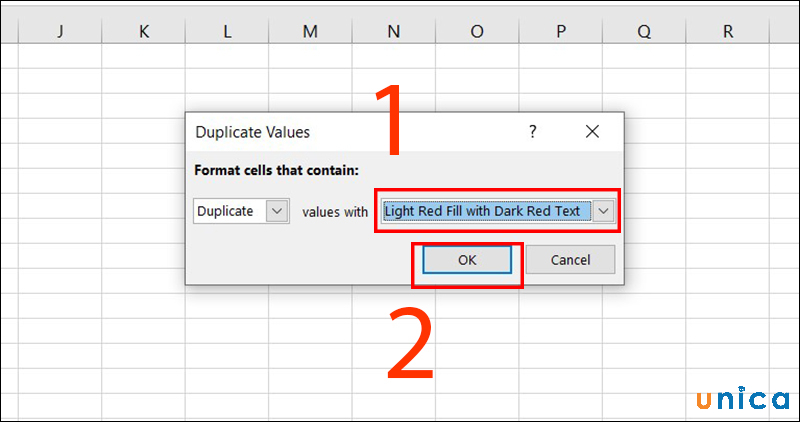
Task: Click the Unica logo watermark
Action: coord(743,398)
